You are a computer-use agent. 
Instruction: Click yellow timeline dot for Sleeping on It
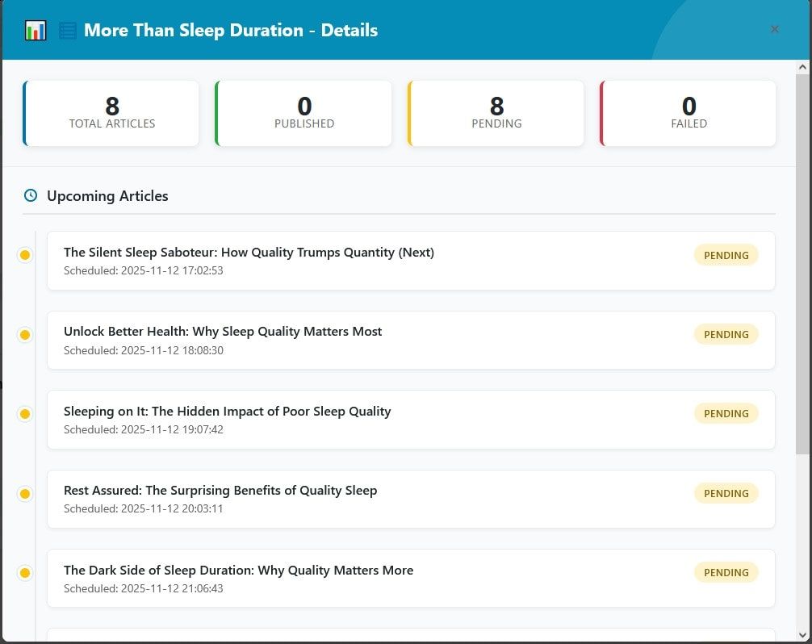point(25,414)
